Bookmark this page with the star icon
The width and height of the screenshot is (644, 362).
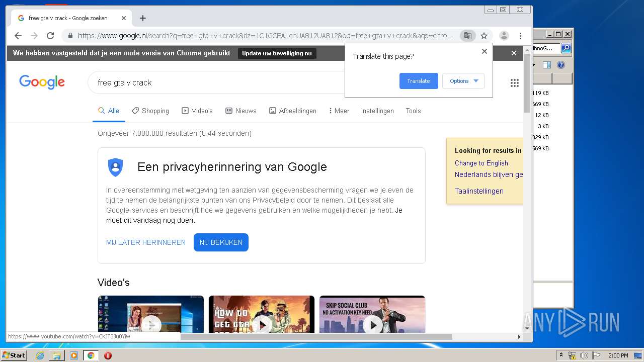[x=484, y=36]
